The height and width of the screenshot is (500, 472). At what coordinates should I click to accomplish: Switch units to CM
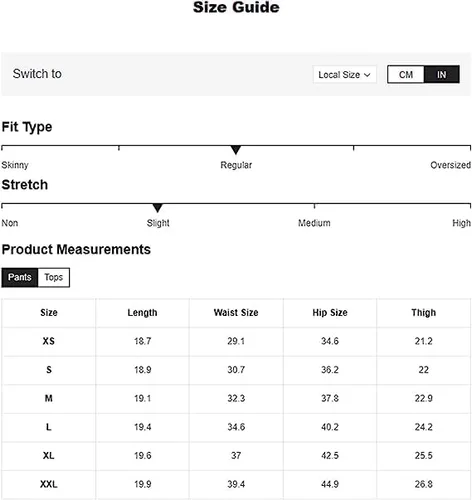(406, 74)
